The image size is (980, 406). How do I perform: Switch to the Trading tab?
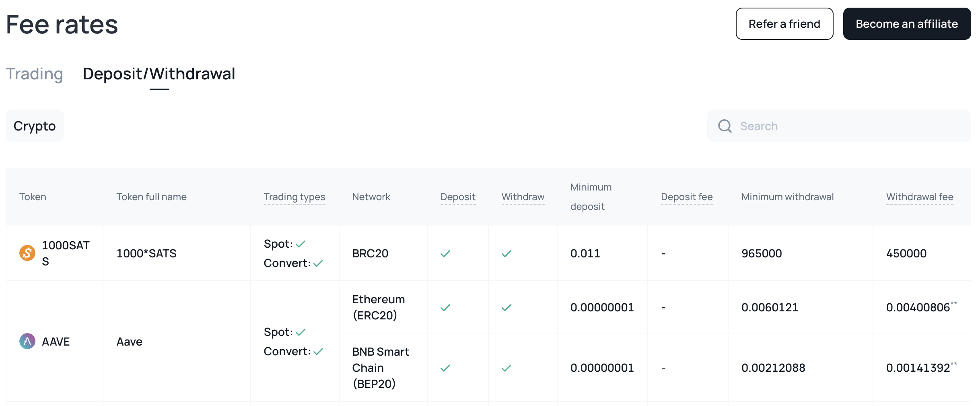pyautogui.click(x=34, y=74)
